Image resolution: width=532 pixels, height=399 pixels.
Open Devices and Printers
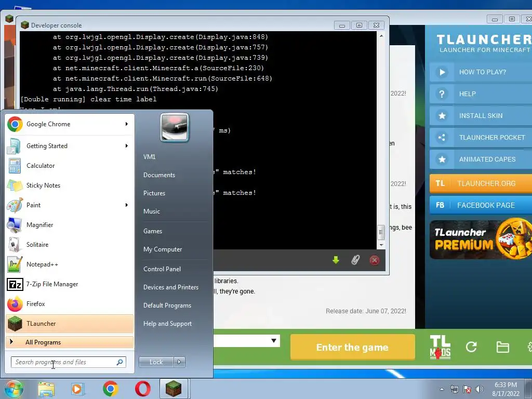[x=171, y=287]
